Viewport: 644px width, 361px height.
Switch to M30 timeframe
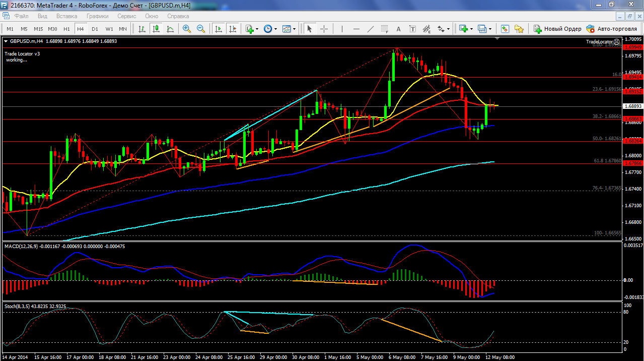pos(52,29)
